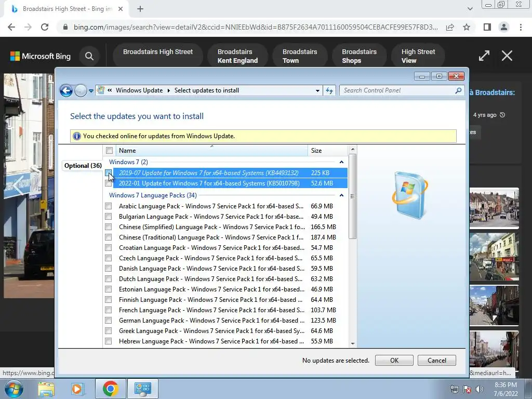The image size is (532, 399).
Task: Select the Hebrew Language Pack row text
Action: tap(211, 341)
